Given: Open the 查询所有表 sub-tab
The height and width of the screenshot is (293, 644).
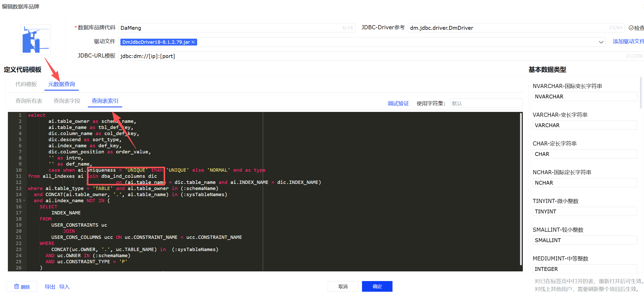Looking at the screenshot, I should point(29,101).
